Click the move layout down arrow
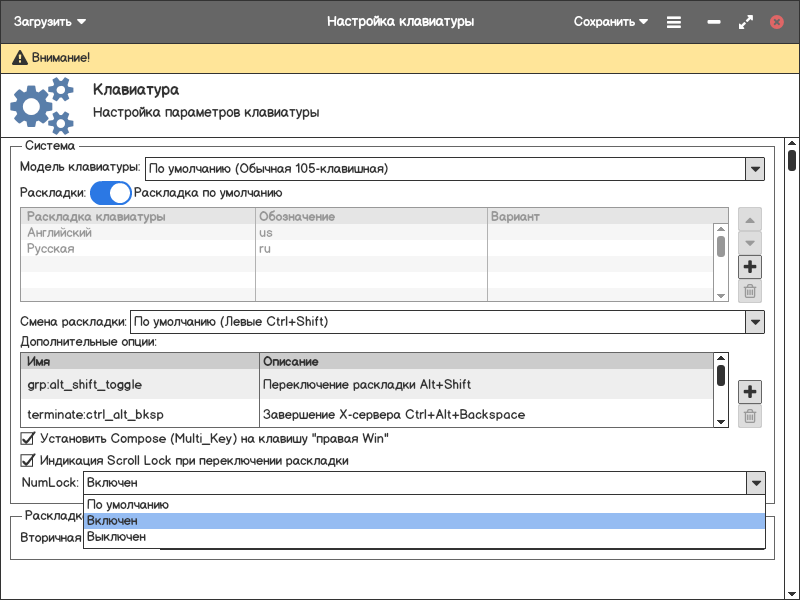The width and height of the screenshot is (800, 600). coord(750,243)
